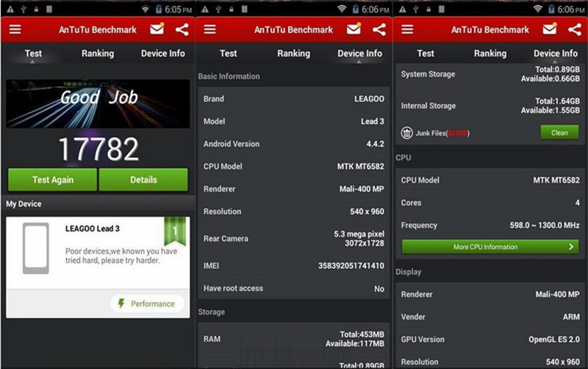588x369 pixels.
Task: Switch to Ranking tab on score screen
Action: click(98, 54)
